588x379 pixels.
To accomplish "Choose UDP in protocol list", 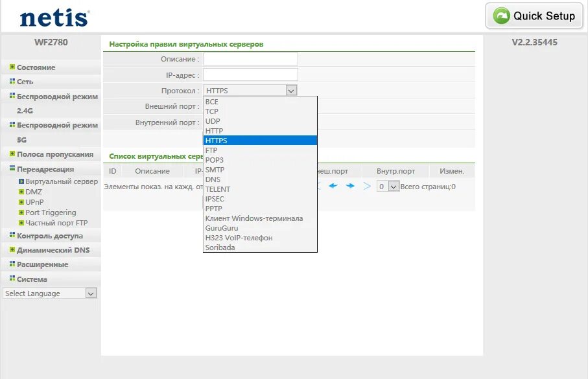I will coord(260,121).
